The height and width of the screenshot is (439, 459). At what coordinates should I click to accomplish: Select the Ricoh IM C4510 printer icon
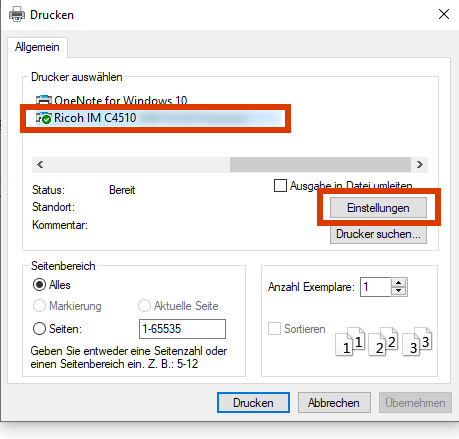pyautogui.click(x=44, y=118)
